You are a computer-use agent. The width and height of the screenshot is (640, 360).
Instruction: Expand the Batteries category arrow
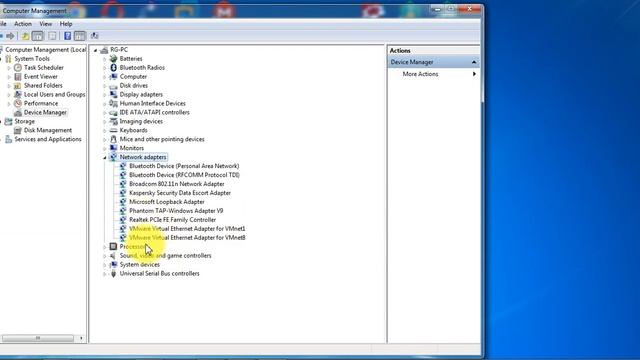(x=105, y=59)
